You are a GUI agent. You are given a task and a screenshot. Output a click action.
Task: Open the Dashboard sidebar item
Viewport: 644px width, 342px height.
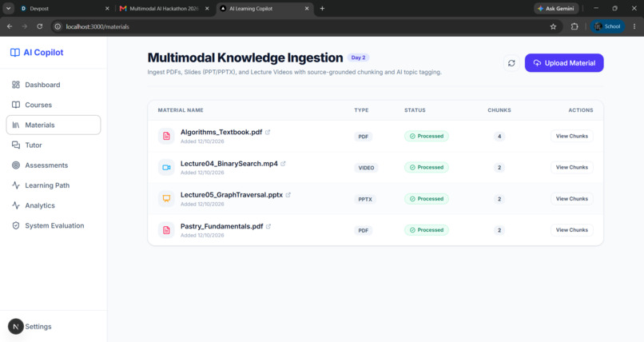click(54, 85)
